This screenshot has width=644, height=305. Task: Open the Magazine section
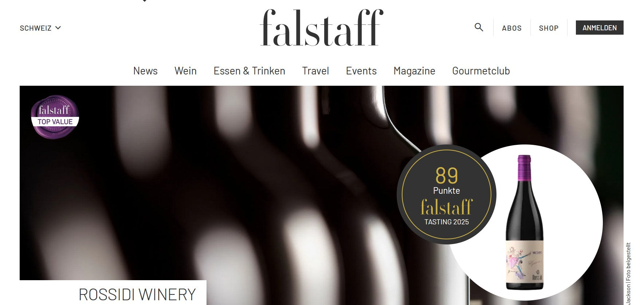click(414, 71)
